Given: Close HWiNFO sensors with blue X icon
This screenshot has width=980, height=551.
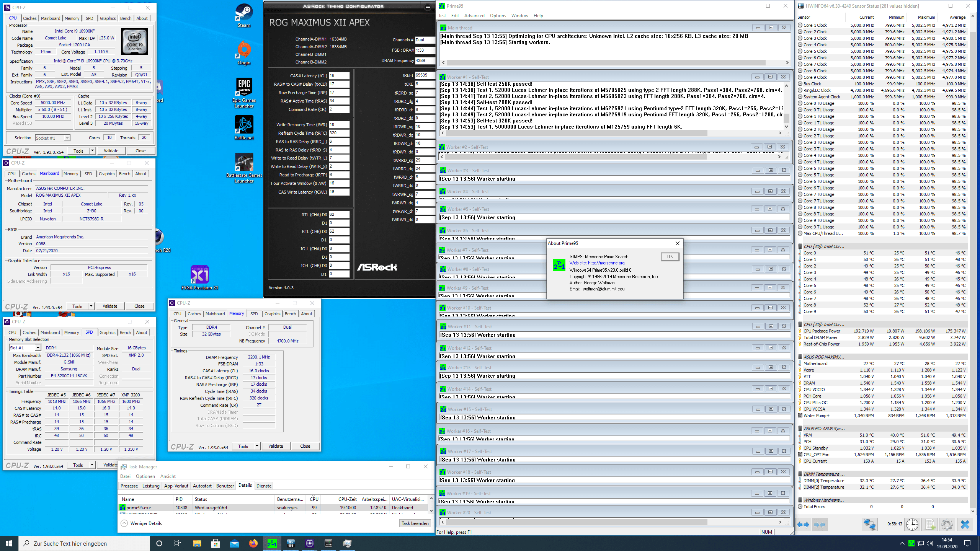Looking at the screenshot, I should [965, 525].
